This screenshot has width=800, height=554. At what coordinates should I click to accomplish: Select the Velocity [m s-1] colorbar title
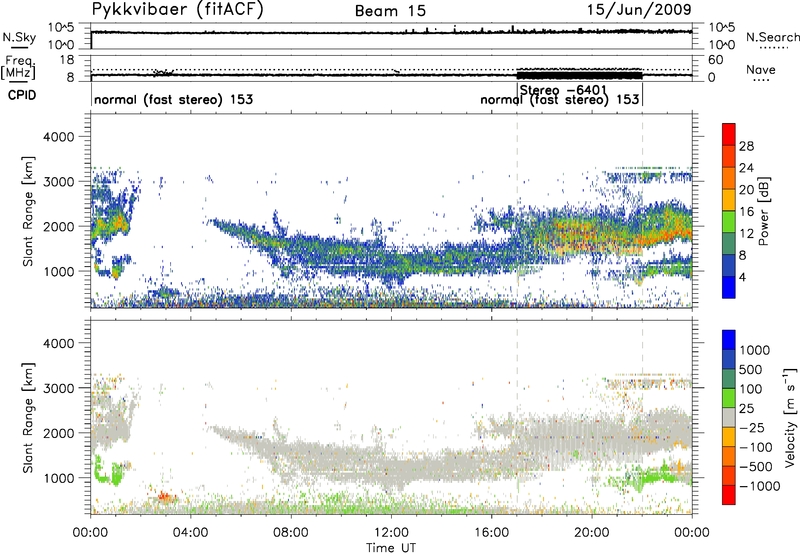pyautogui.click(x=790, y=417)
